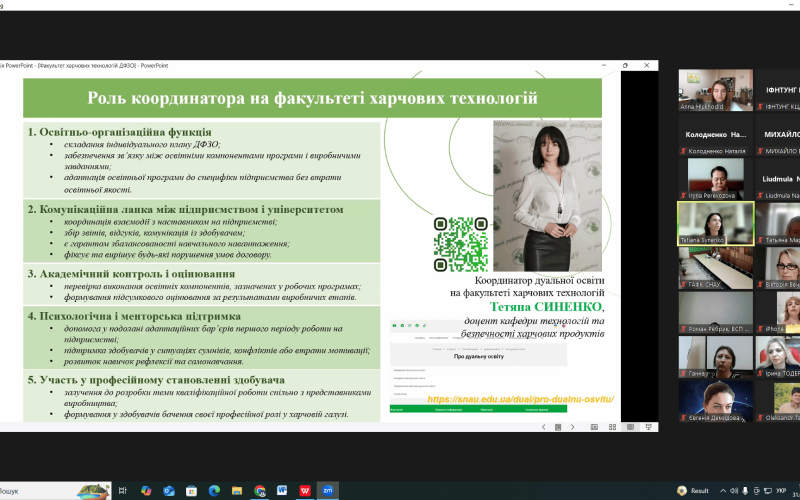This screenshot has width=800, height=500.
Task: Select Євгенія Демидова's video tile
Action: 716,401
